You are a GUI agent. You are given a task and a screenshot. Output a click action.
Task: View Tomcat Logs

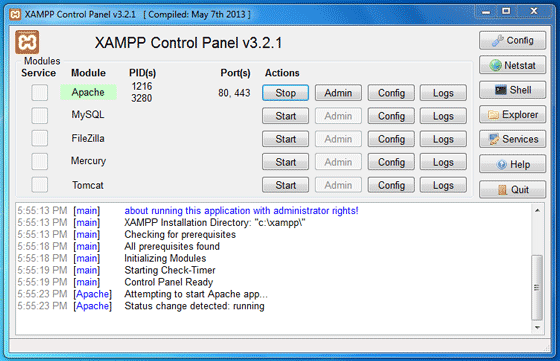click(x=443, y=185)
